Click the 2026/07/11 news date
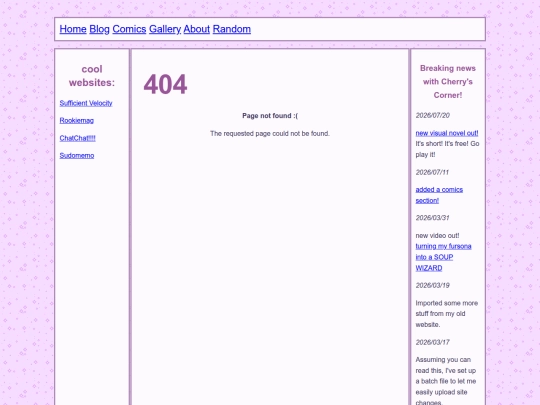540x405 pixels. tap(432, 172)
